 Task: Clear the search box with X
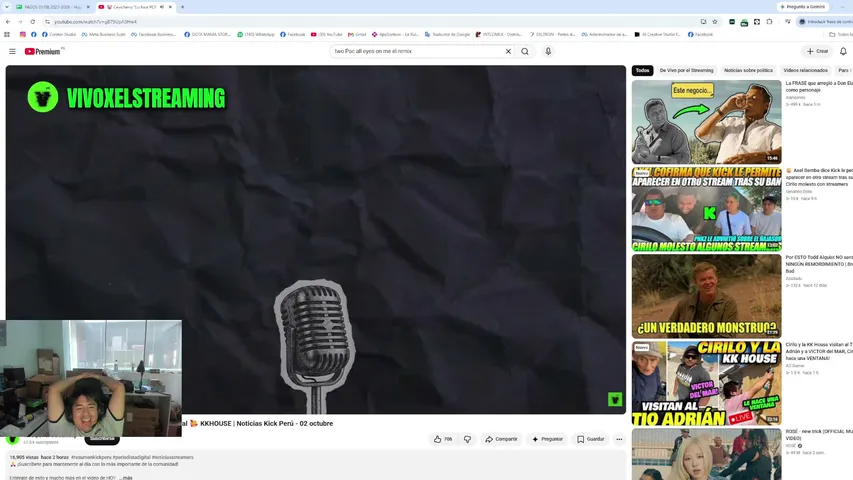point(508,51)
